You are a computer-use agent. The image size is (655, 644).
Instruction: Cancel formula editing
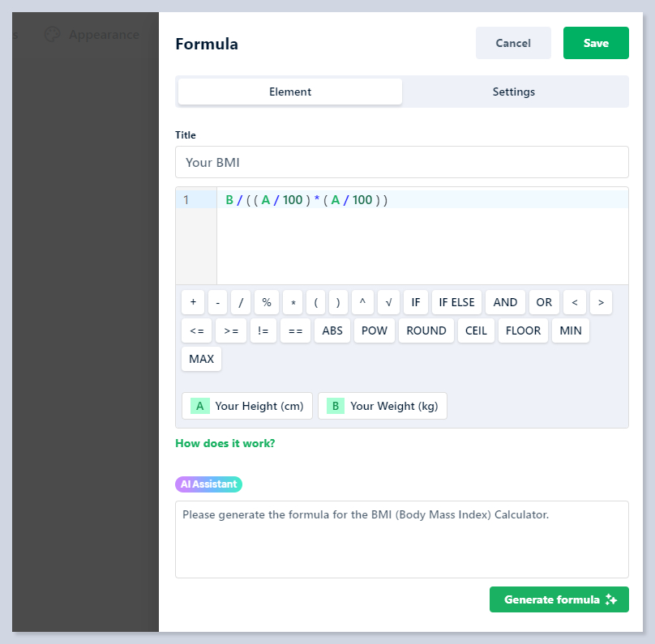(x=513, y=43)
